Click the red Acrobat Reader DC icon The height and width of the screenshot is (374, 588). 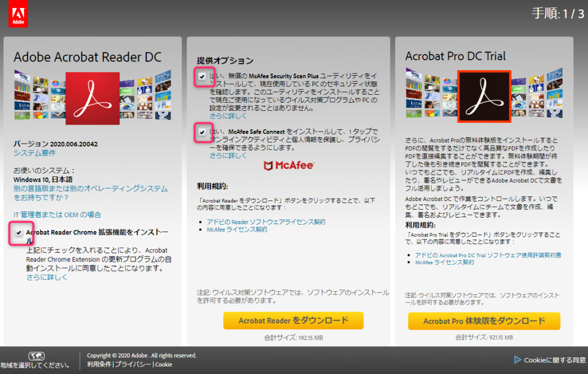click(92, 98)
